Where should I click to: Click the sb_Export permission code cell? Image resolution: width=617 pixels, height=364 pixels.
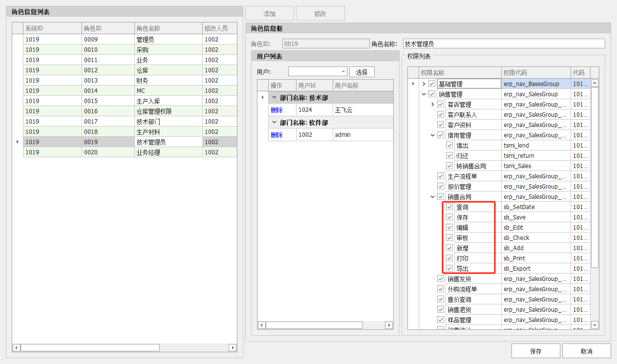click(x=536, y=269)
